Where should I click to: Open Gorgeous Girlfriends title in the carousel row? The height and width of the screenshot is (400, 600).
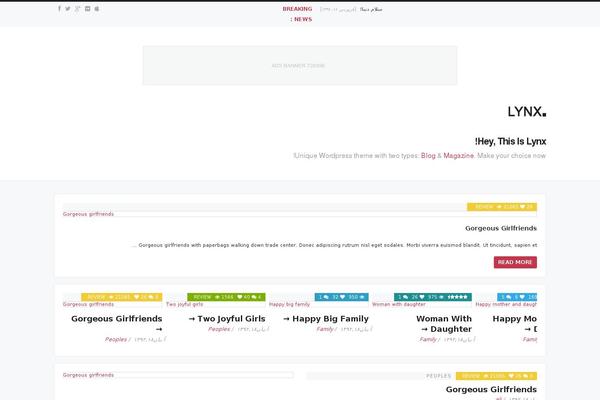[117, 318]
